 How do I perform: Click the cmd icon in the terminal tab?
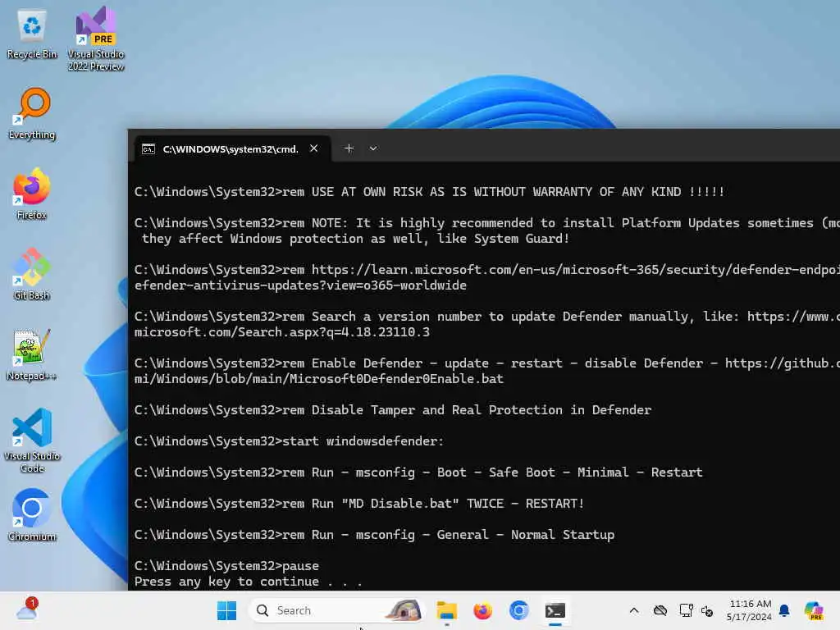pos(148,149)
